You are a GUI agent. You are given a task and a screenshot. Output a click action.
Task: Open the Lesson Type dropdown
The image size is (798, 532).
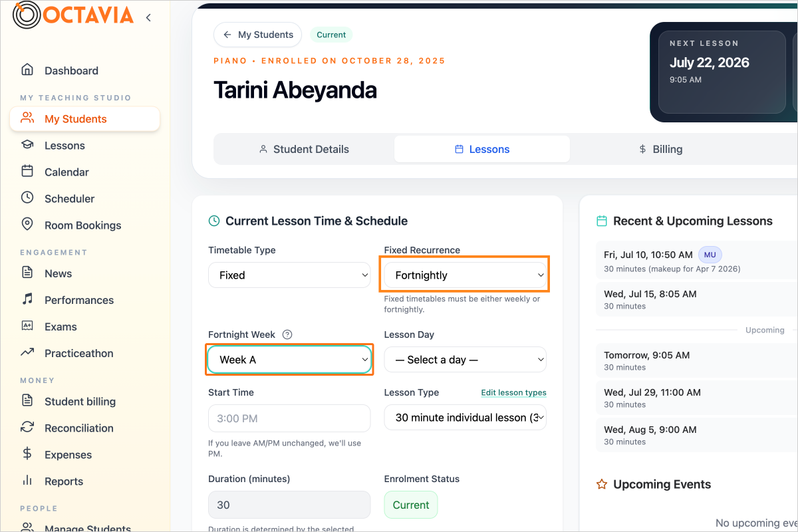click(465, 418)
